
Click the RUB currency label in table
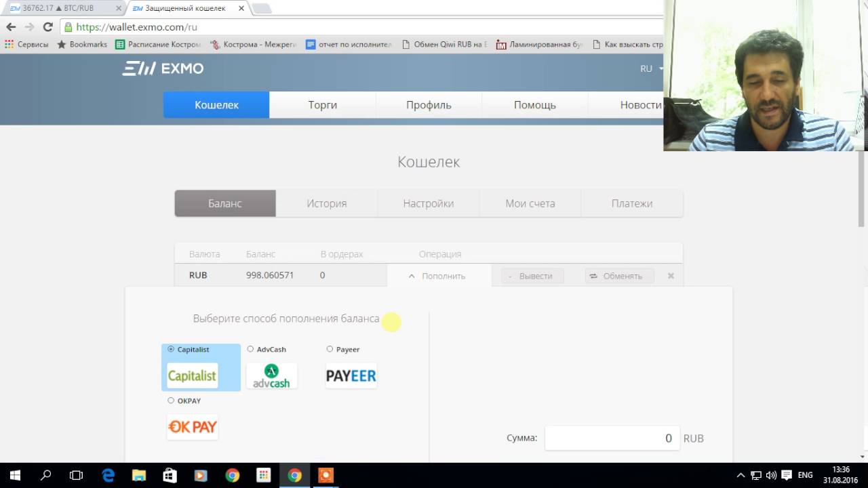198,275
